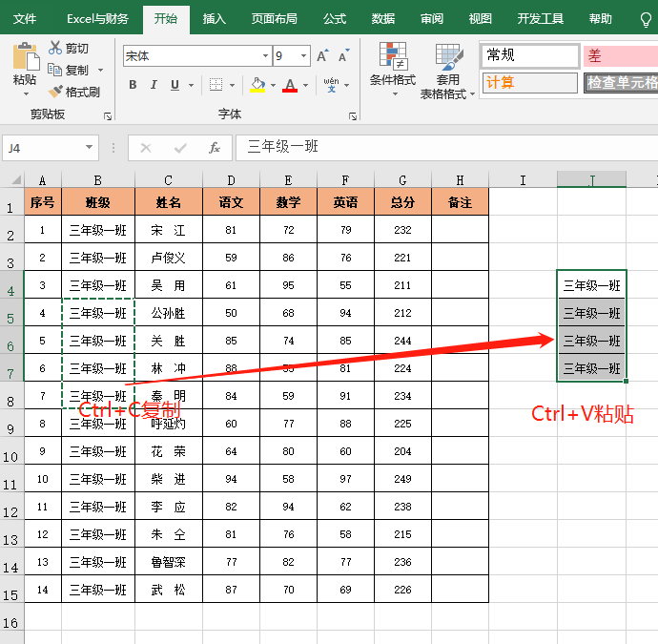Viewport: 658px width, 644px height.
Task: Select column J header
Action: coord(591,180)
